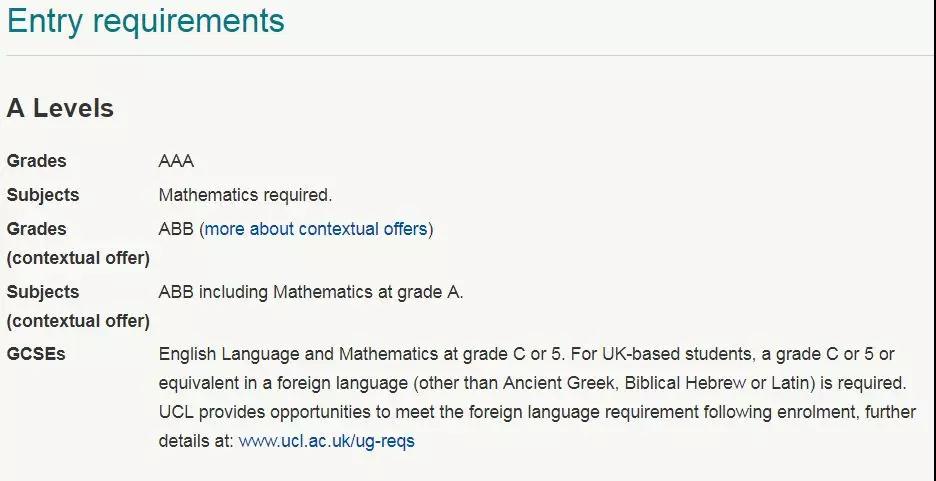
Task: Click the "Entry requirements" page heading
Action: click(146, 20)
